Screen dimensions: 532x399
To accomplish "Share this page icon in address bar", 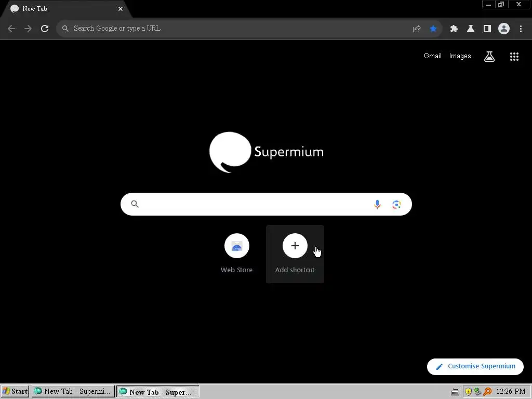I will point(416,29).
